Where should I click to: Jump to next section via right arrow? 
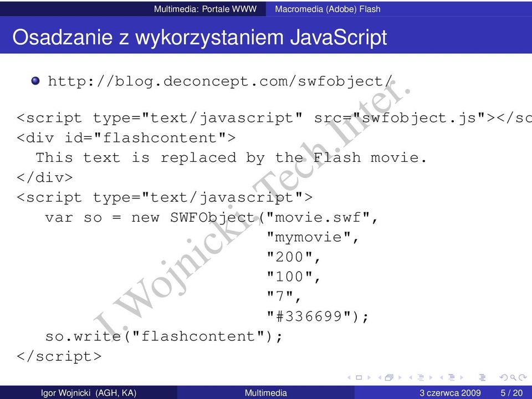click(x=462, y=377)
